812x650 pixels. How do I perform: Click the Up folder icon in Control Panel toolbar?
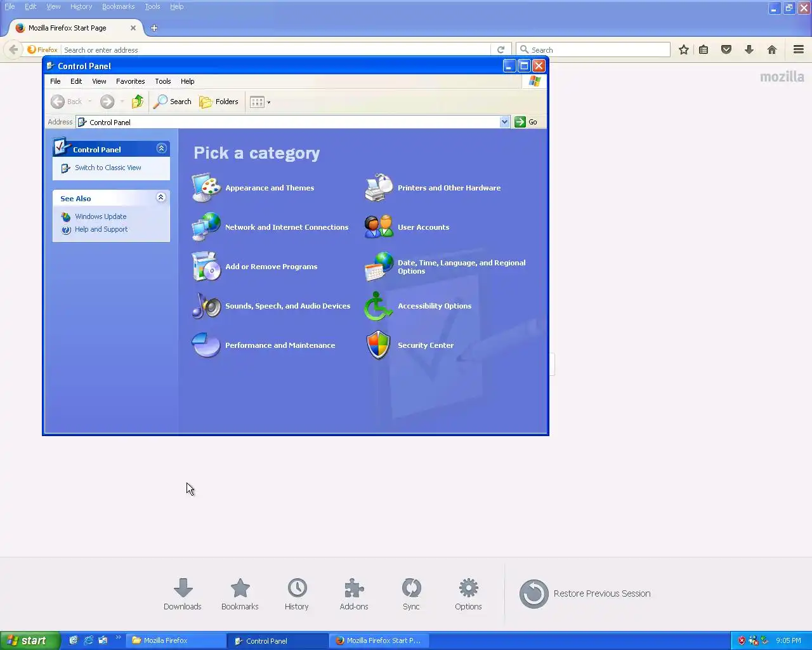(x=138, y=102)
